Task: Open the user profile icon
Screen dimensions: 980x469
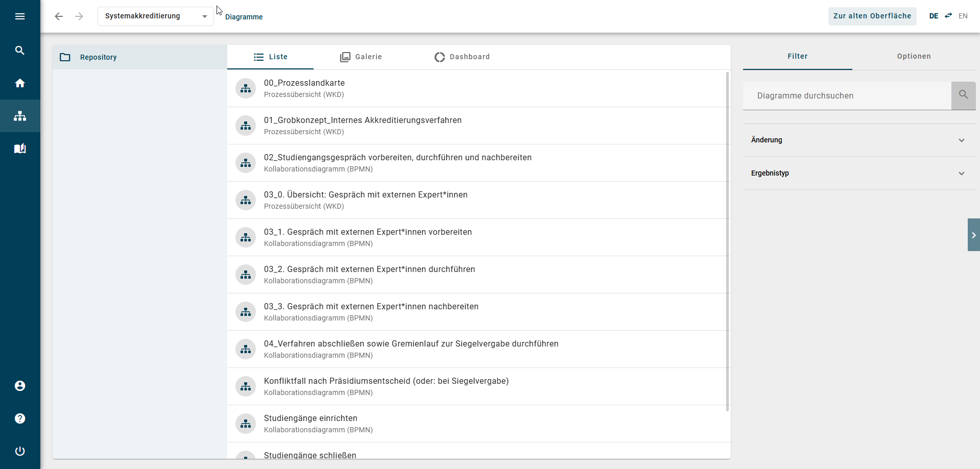Action: (20, 386)
